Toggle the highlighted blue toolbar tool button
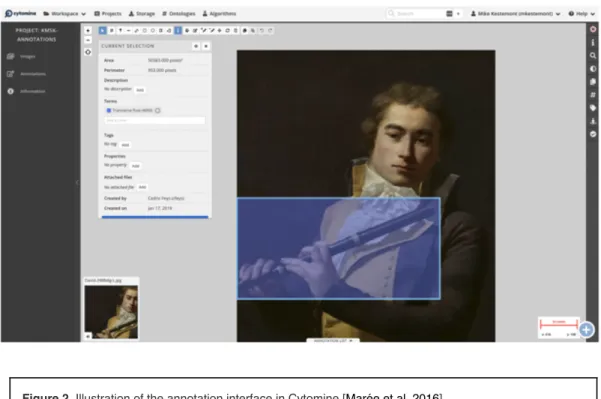601x399 pixels. [x=178, y=30]
